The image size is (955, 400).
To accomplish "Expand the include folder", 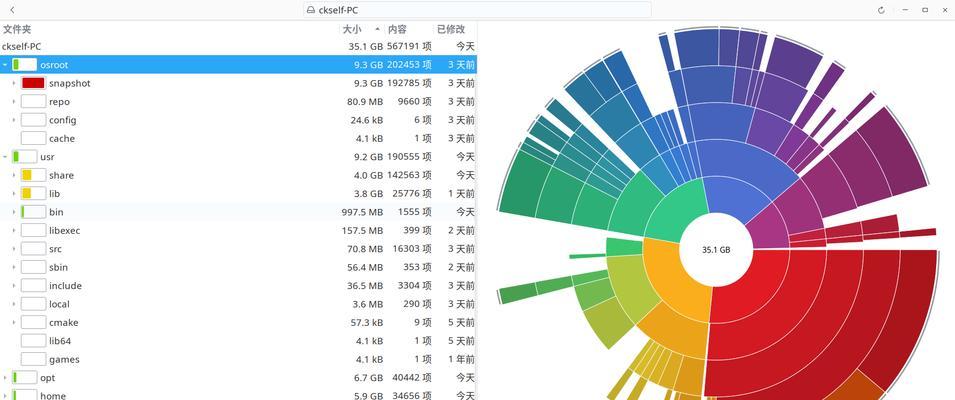I will pyautogui.click(x=14, y=286).
